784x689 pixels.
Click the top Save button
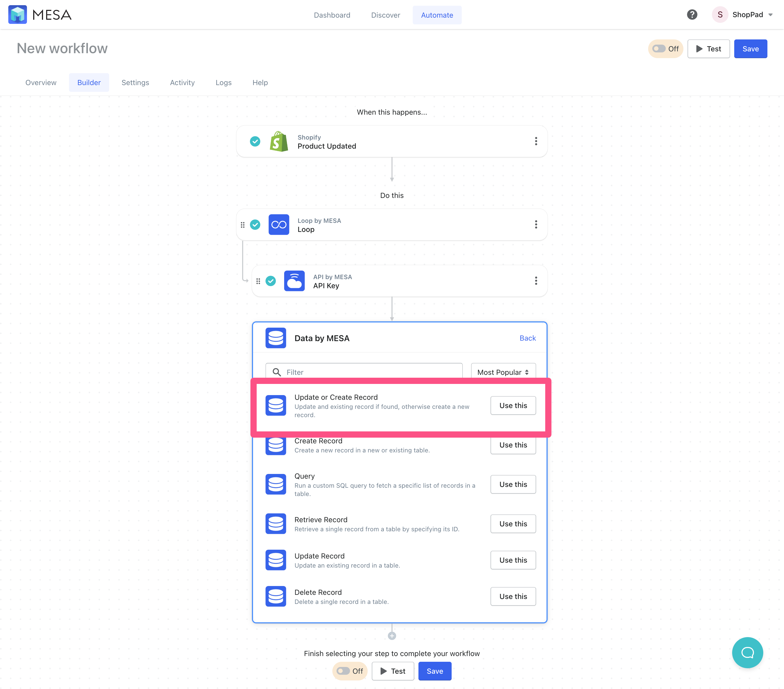[x=750, y=49]
